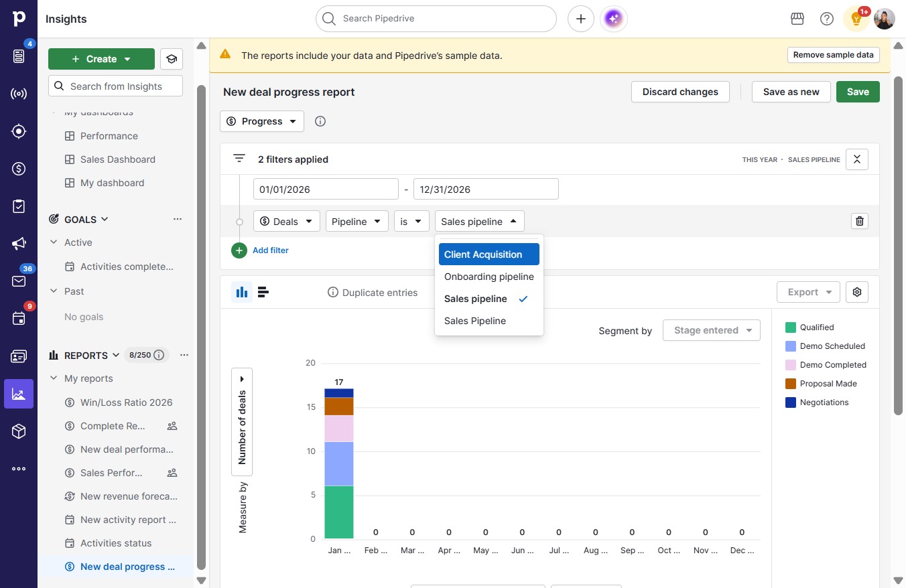Switch to the horizontal bar chart view
906x588 pixels.
coord(263,292)
